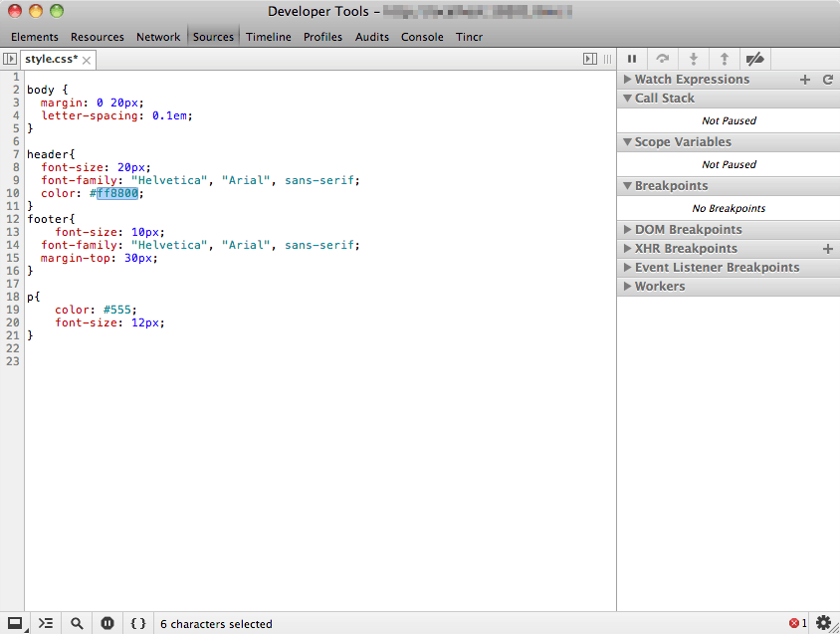Click the red error count indicator
The width and height of the screenshot is (840, 634).
tap(797, 623)
